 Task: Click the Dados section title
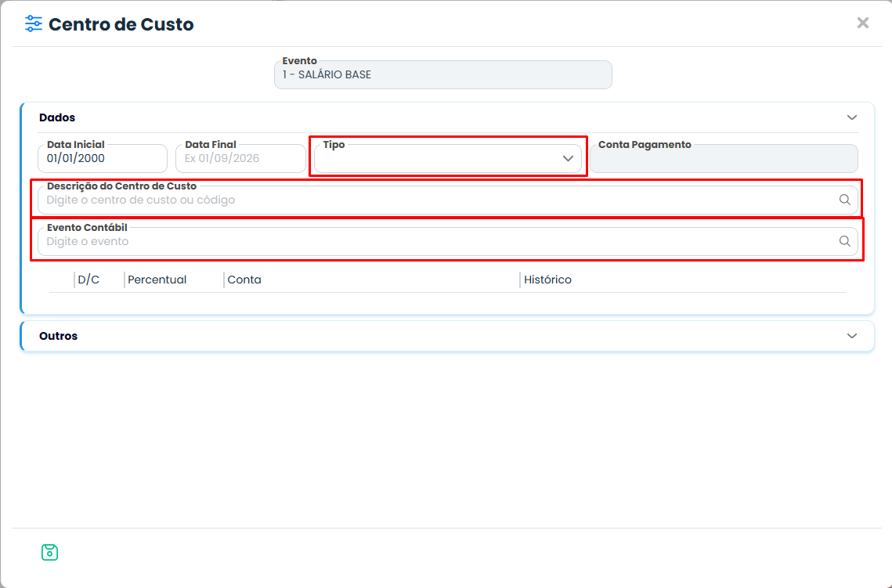tap(57, 117)
